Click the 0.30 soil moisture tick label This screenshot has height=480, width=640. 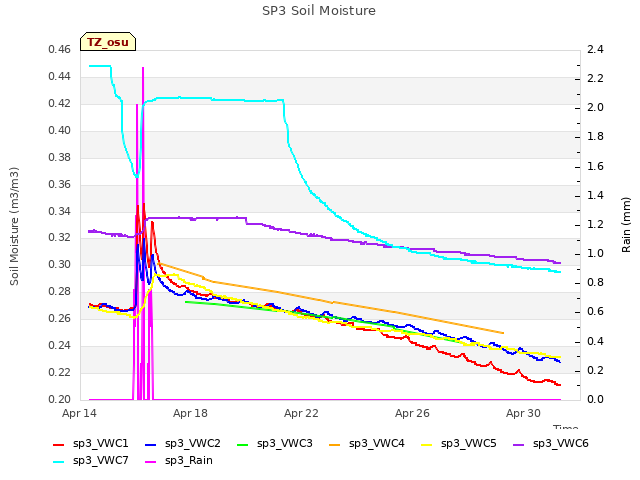59,264
